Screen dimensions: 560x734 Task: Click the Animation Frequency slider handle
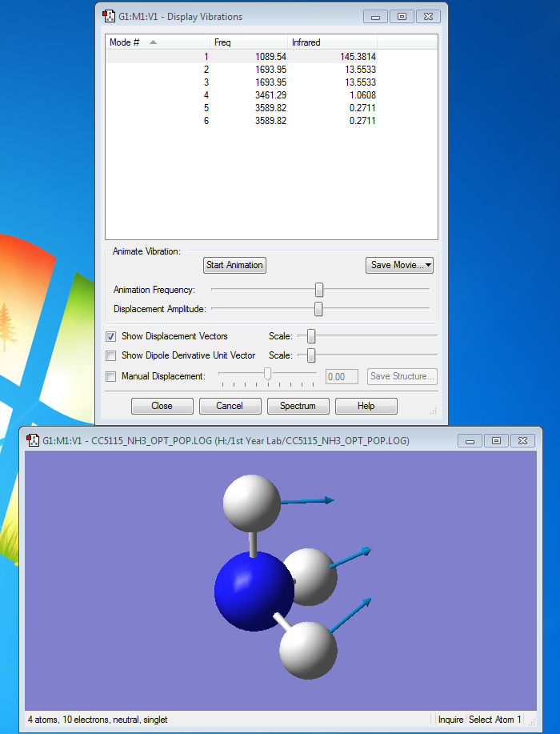(319, 290)
